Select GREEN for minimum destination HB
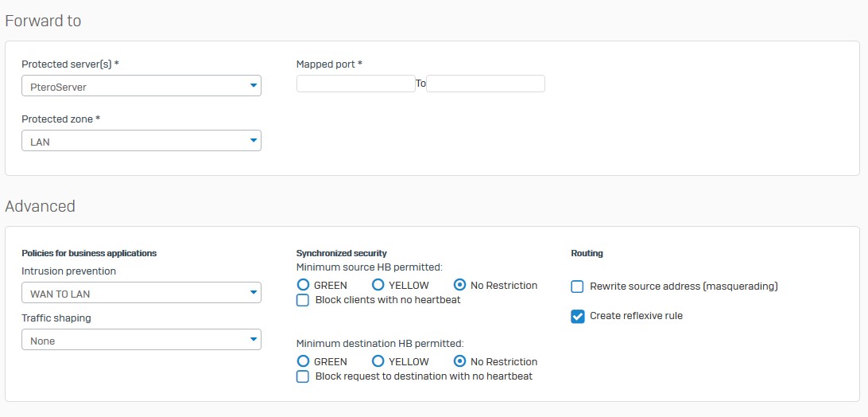Viewport: 868px width, 417px height. click(303, 361)
